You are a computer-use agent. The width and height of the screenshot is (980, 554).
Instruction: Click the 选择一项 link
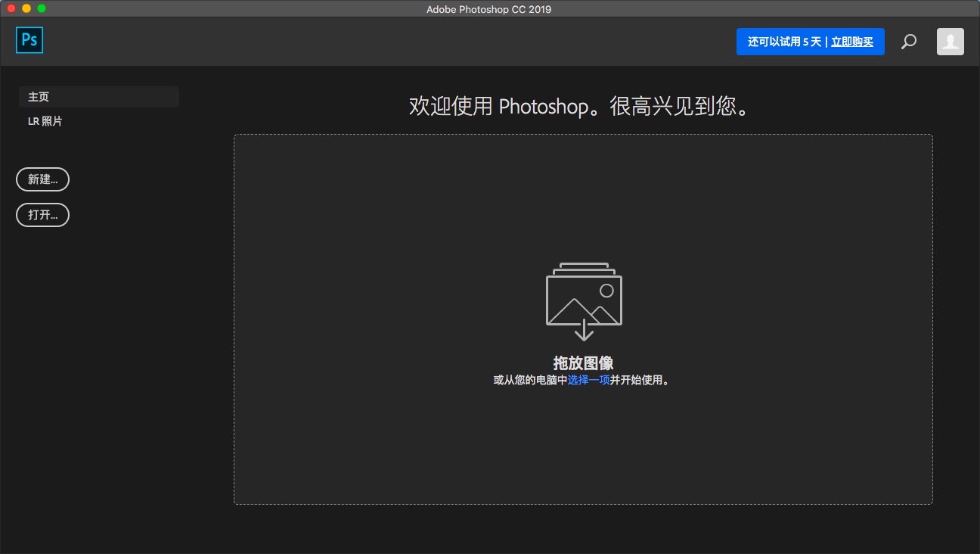(x=589, y=380)
